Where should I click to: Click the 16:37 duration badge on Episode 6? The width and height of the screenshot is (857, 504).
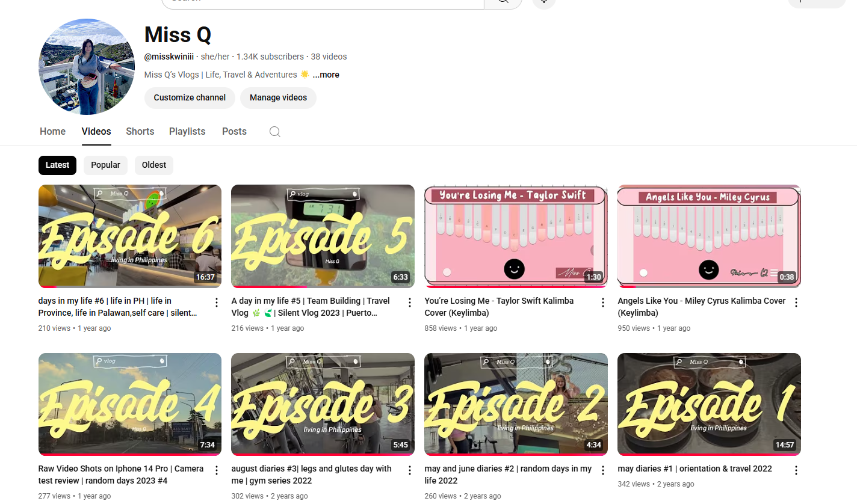tap(205, 277)
